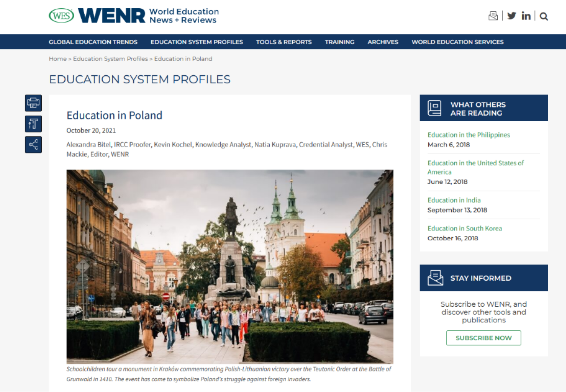Open Education System Profiles menu
This screenshot has width=566, height=392.
(x=197, y=42)
